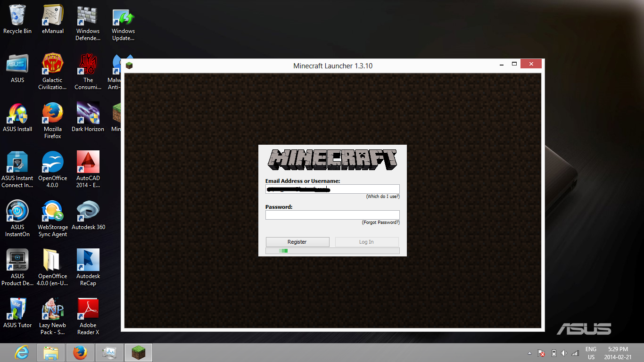Open the "Which do I use?" link
644x362 pixels.
[x=383, y=197]
